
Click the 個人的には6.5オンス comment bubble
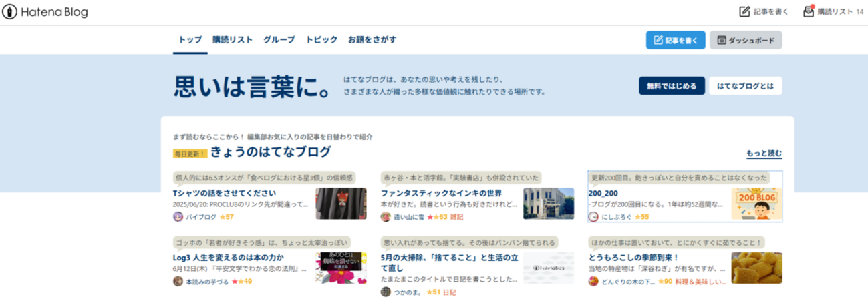tap(265, 178)
